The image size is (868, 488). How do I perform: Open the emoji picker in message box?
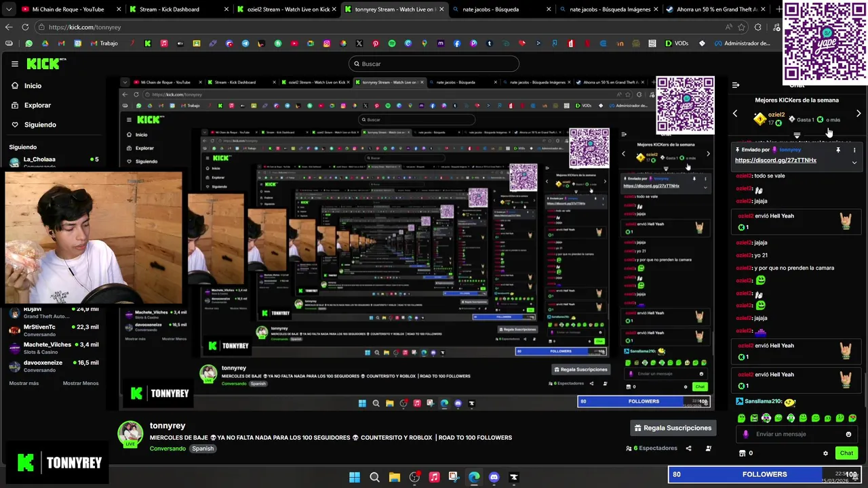pos(848,434)
